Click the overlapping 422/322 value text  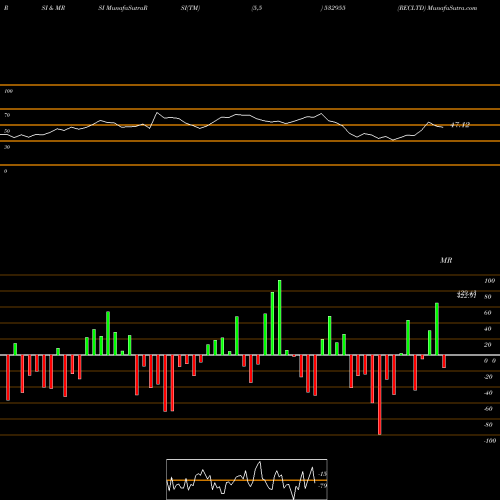[466, 294]
